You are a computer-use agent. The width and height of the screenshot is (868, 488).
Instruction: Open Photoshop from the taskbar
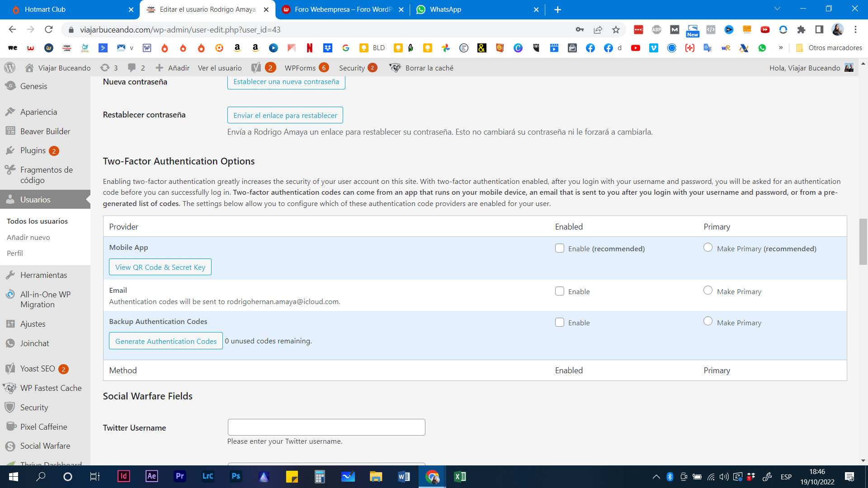pyautogui.click(x=236, y=476)
